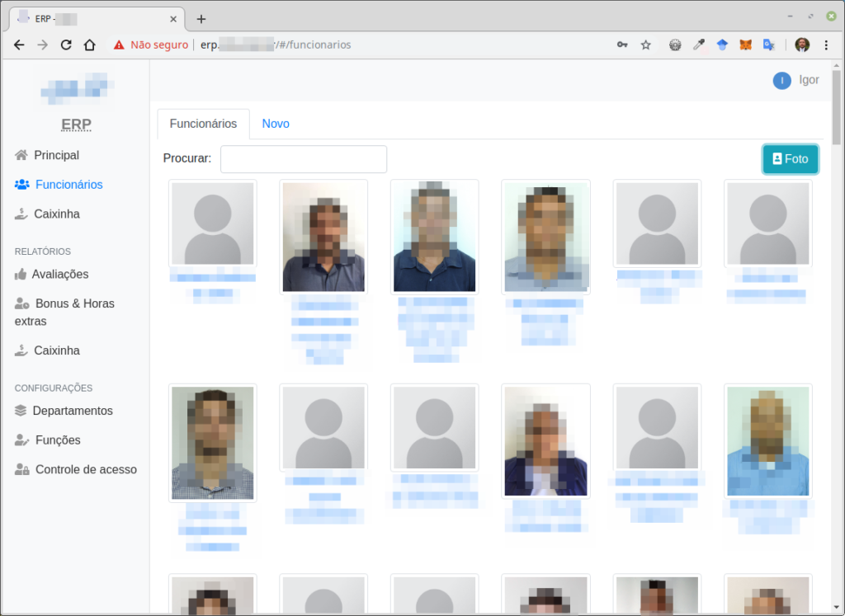Viewport: 845px width, 616px height.
Task: Click the bookmark star icon in address bar
Action: (x=646, y=45)
